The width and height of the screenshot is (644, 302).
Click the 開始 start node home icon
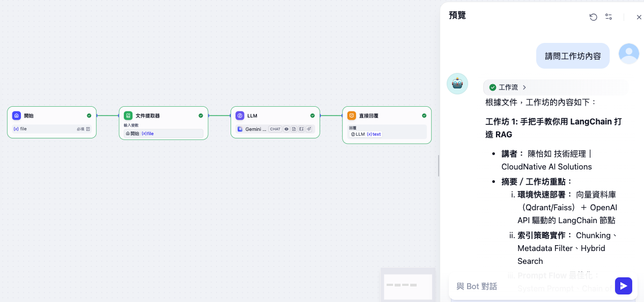pyautogui.click(x=17, y=115)
